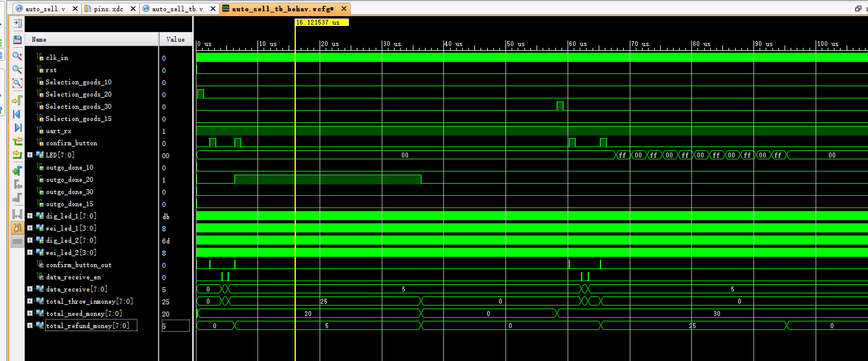Select Selection_goods_15 signal
The image size is (868, 361).
tap(79, 119)
